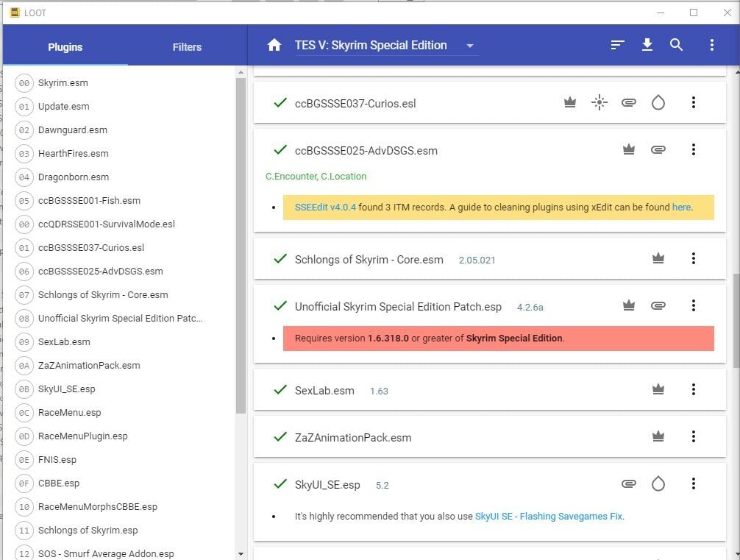
Task: Click the sidebar scrollbar thumb
Action: [241, 246]
